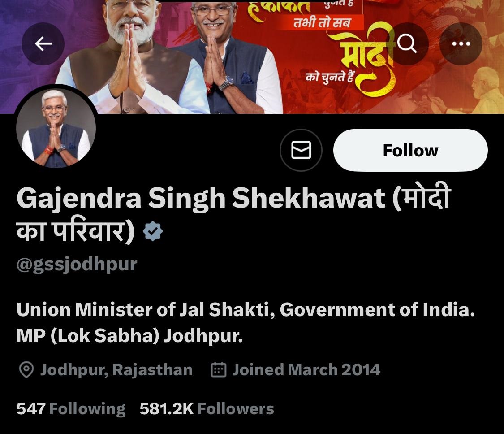This screenshot has width=504, height=434.
Task: Click the profile display name
Action: pyautogui.click(x=234, y=213)
